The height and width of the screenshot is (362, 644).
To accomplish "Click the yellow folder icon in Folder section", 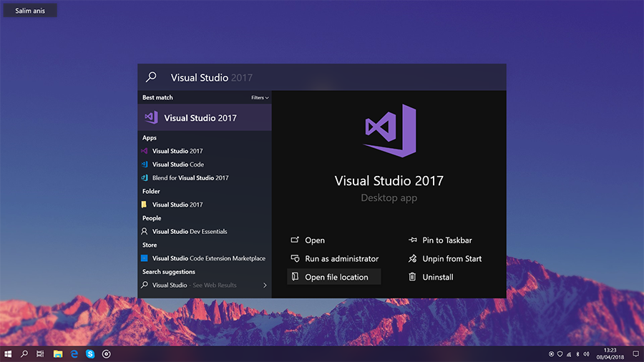I will click(x=144, y=205).
